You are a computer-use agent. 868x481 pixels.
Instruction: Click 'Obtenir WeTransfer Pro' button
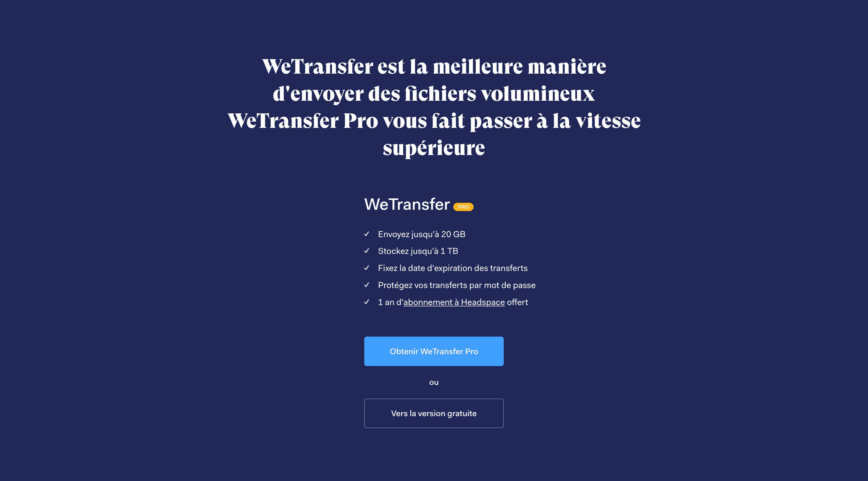click(434, 351)
